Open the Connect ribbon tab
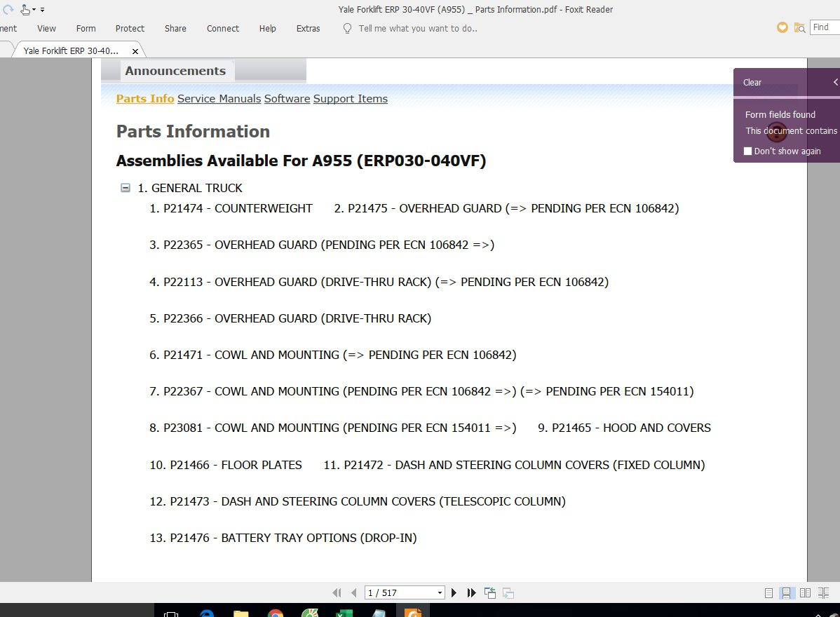The height and width of the screenshot is (617, 840). [223, 28]
